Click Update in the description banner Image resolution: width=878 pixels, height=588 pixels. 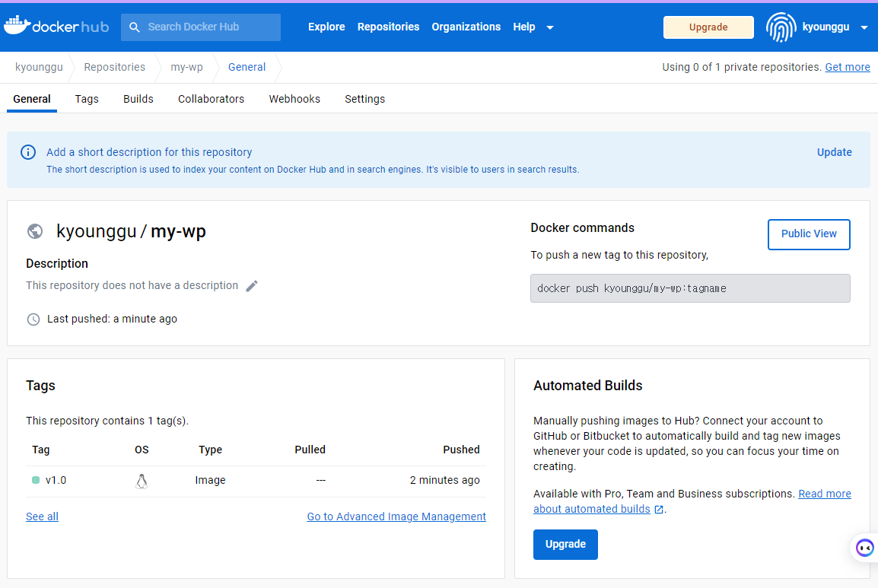(x=835, y=152)
